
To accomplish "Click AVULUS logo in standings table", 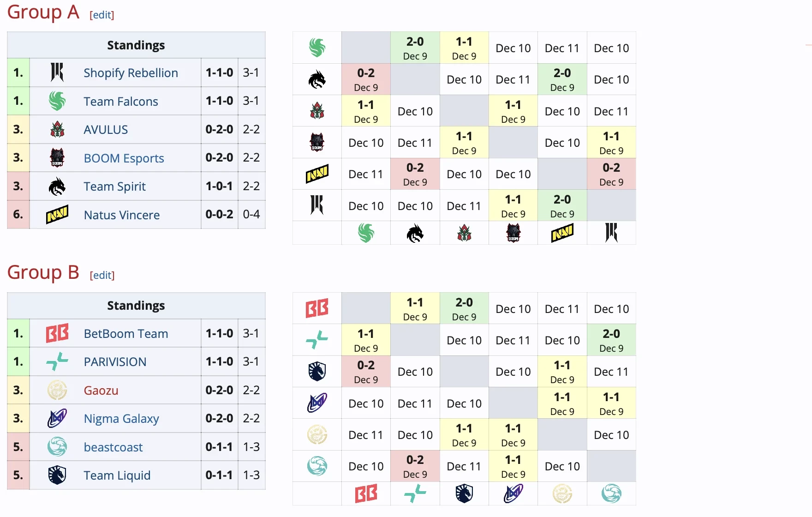I will (57, 130).
